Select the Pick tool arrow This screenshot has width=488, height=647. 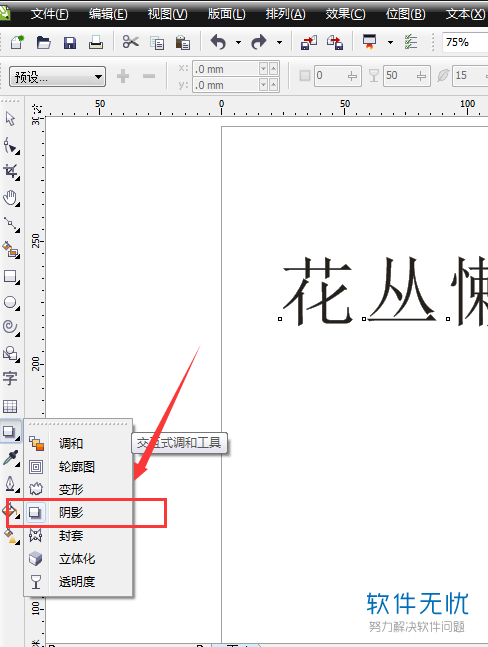pyautogui.click(x=10, y=119)
